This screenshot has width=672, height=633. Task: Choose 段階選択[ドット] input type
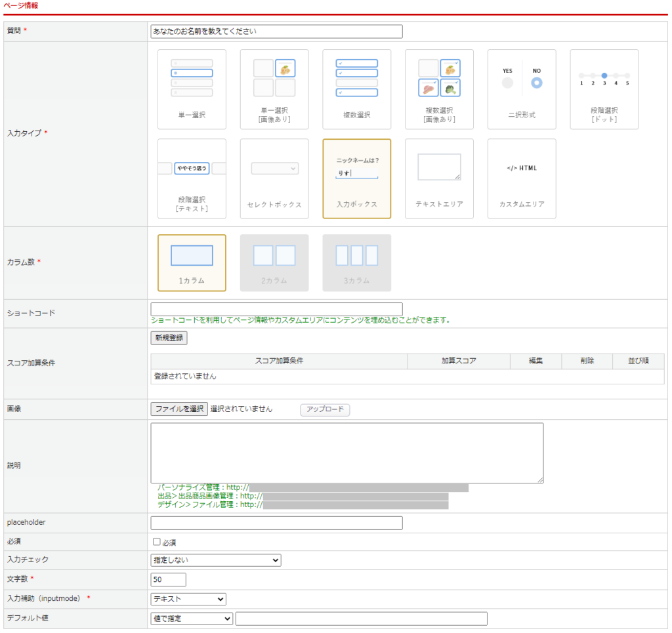[x=604, y=89]
